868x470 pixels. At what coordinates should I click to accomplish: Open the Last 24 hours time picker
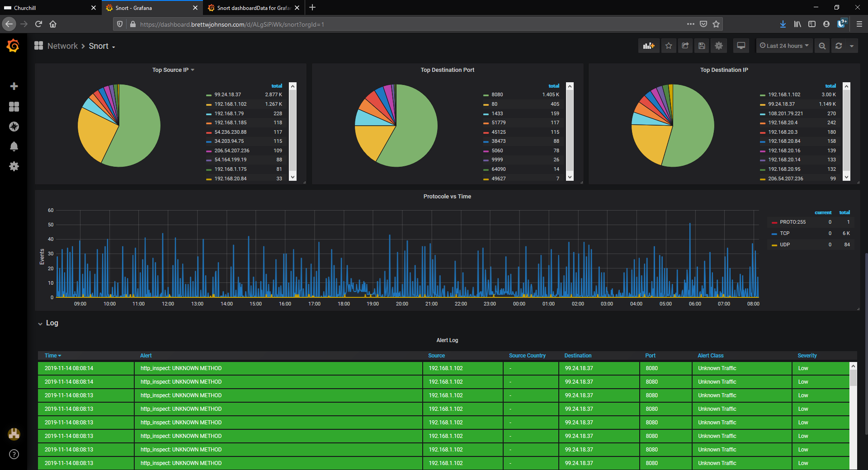[784, 46]
